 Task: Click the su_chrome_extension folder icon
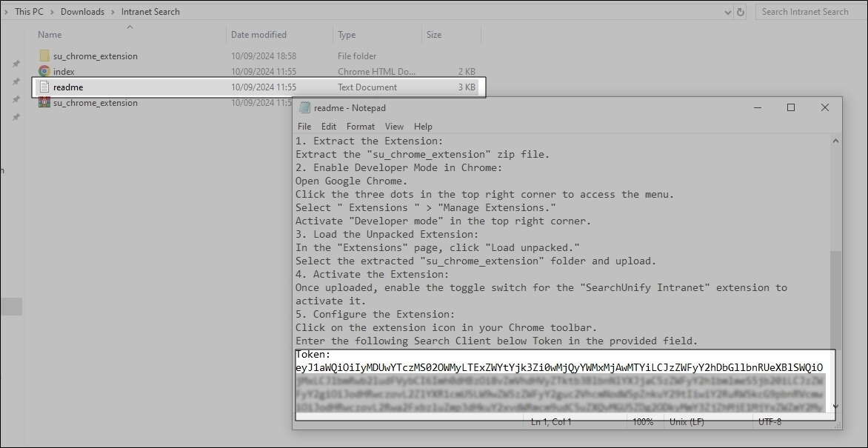coord(44,56)
